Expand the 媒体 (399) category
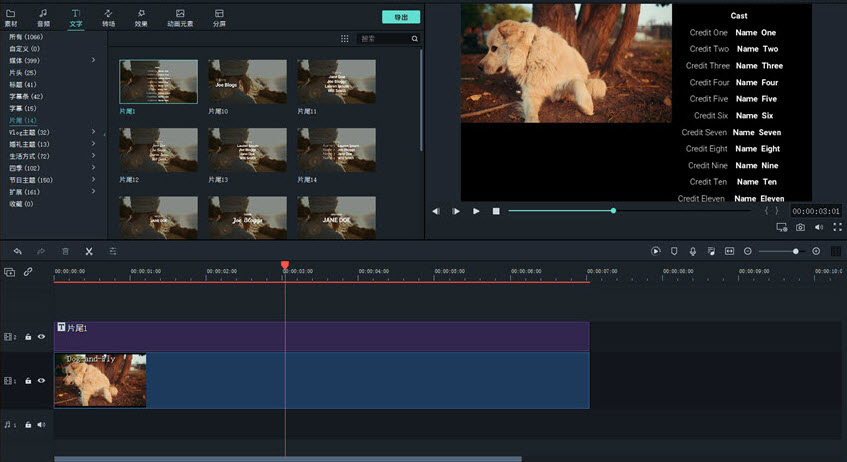 (x=94, y=60)
